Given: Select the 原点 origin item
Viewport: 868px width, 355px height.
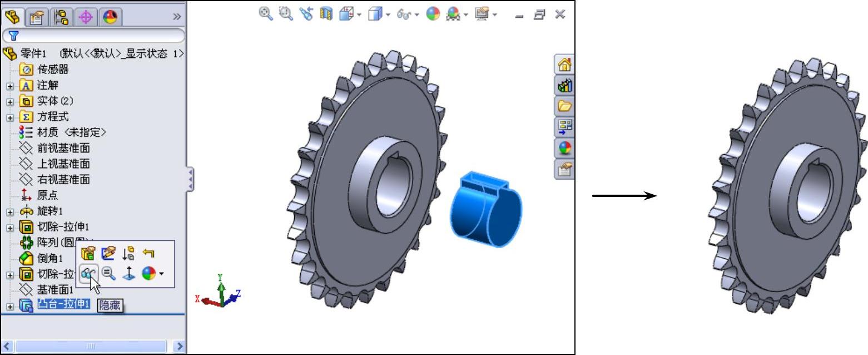Looking at the screenshot, I should 38,195.
